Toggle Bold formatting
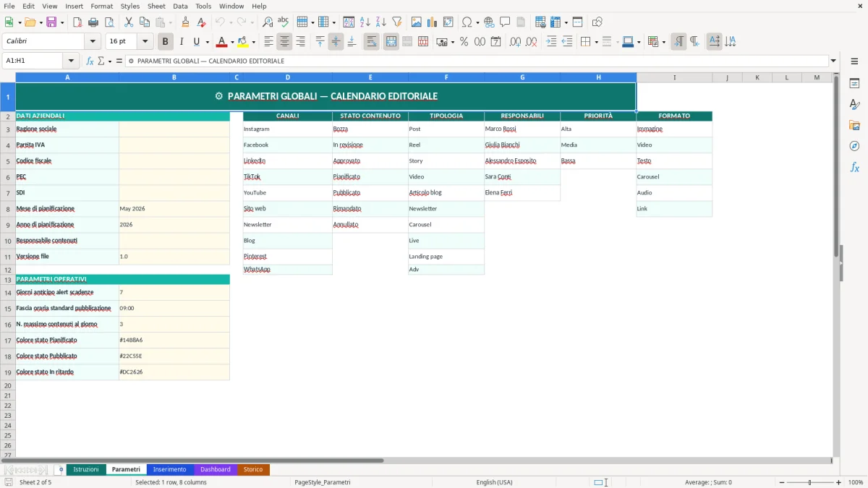 (165, 42)
